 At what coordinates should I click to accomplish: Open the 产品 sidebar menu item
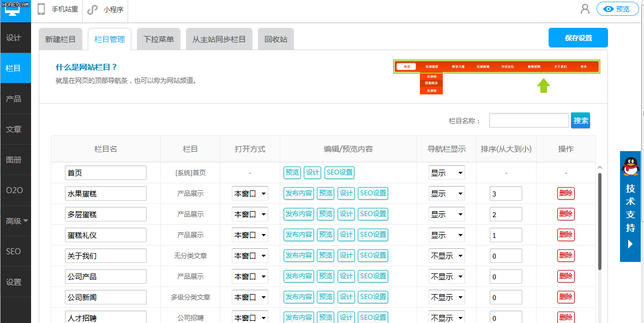(14, 99)
